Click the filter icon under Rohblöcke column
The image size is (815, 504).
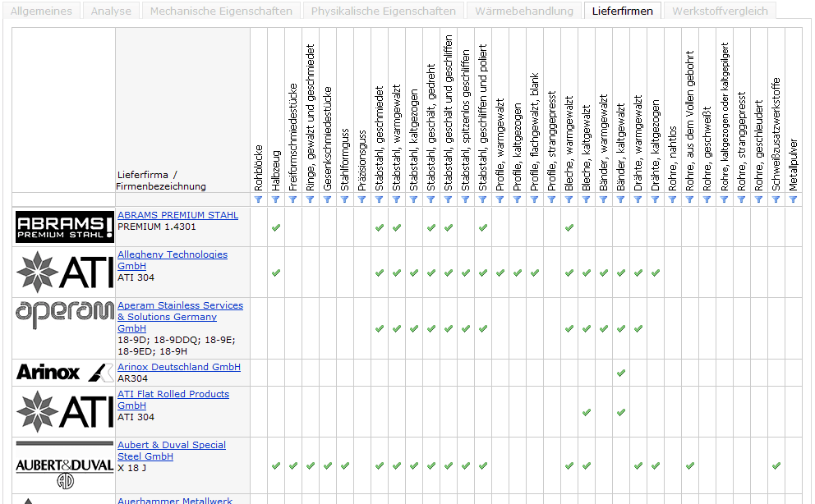pos(258,199)
